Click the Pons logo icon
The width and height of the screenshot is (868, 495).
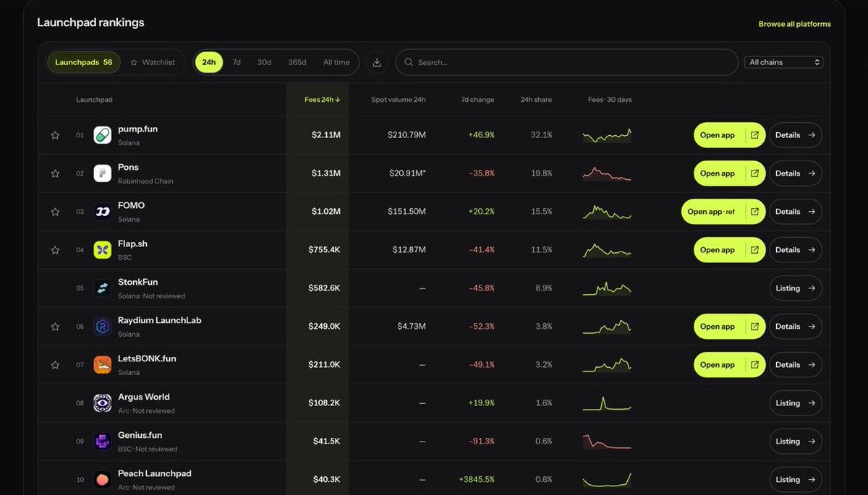(x=102, y=173)
